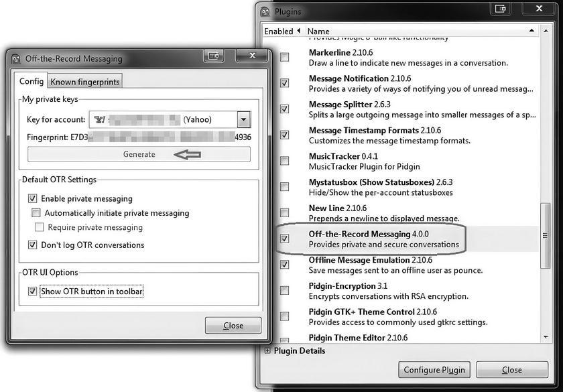Enable the Pidgin-Encryption plugin checkbox
The width and height of the screenshot is (563, 392).
(x=284, y=290)
